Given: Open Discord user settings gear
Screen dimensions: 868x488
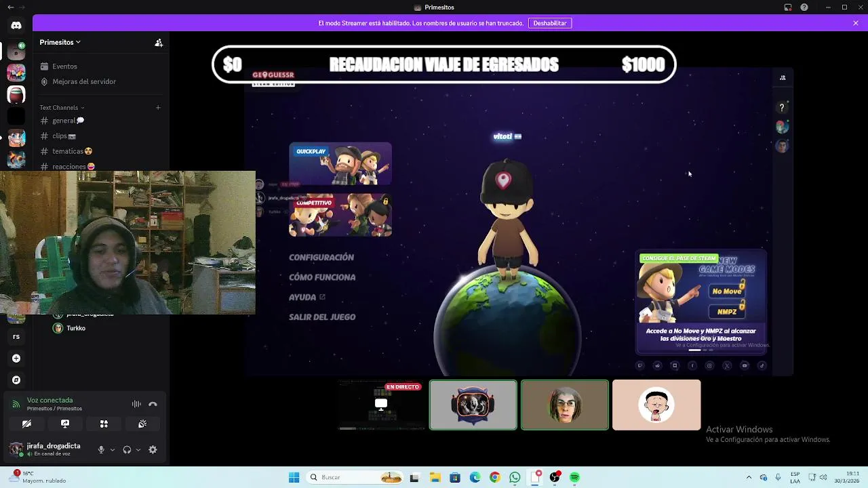Looking at the screenshot, I should (x=153, y=449).
